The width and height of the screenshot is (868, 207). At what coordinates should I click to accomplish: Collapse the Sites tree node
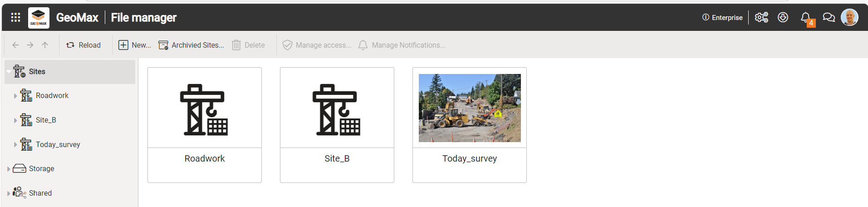point(9,72)
